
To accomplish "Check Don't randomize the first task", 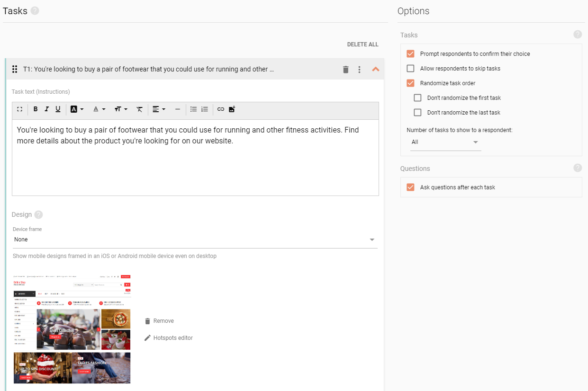I will click(x=417, y=98).
